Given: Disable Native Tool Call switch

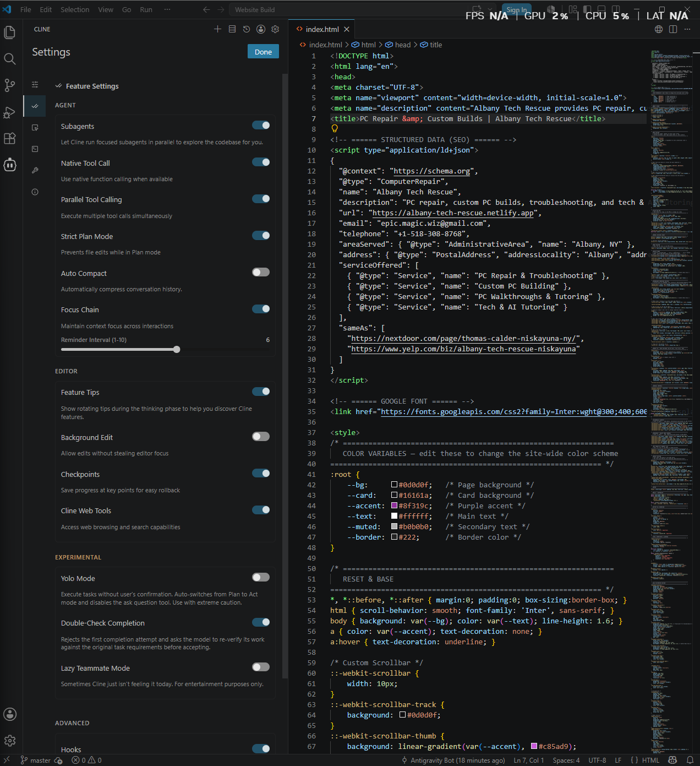Looking at the screenshot, I should 261,162.
